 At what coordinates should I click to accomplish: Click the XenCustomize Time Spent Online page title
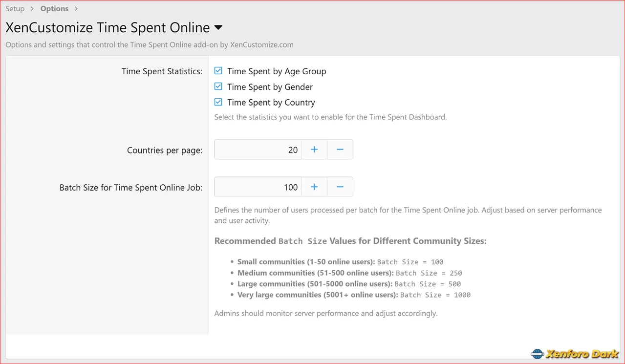click(108, 27)
